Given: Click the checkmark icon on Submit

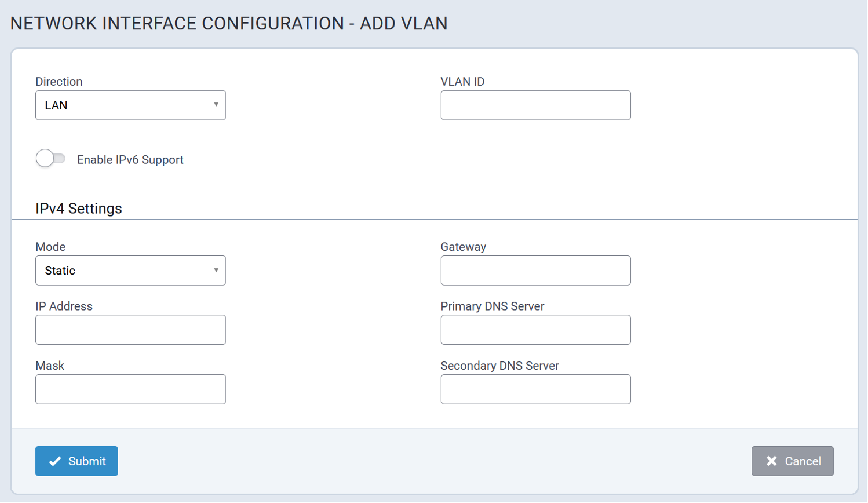Looking at the screenshot, I should coord(55,461).
